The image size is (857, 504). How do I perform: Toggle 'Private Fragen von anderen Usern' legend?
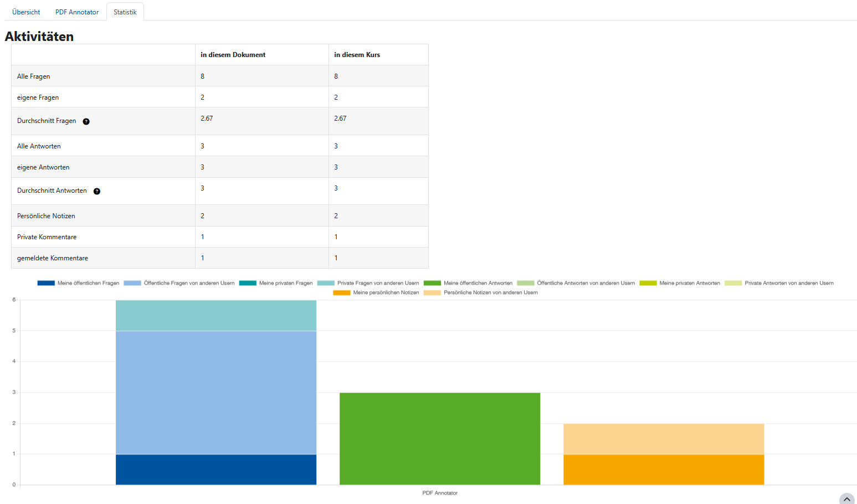click(368, 283)
